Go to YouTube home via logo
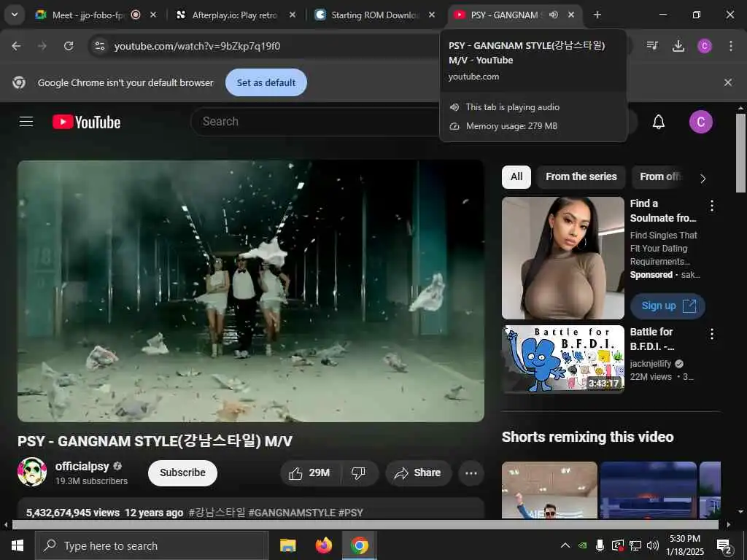747x560 pixels. coord(86,122)
